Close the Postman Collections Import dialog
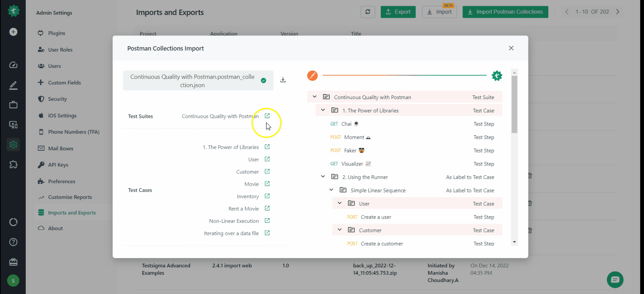This screenshot has height=294, width=644. (x=511, y=48)
